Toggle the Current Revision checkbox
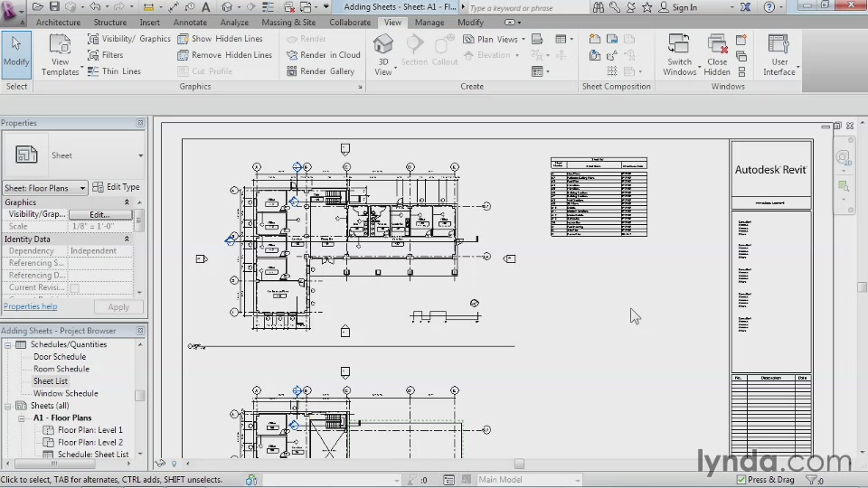 [x=74, y=287]
